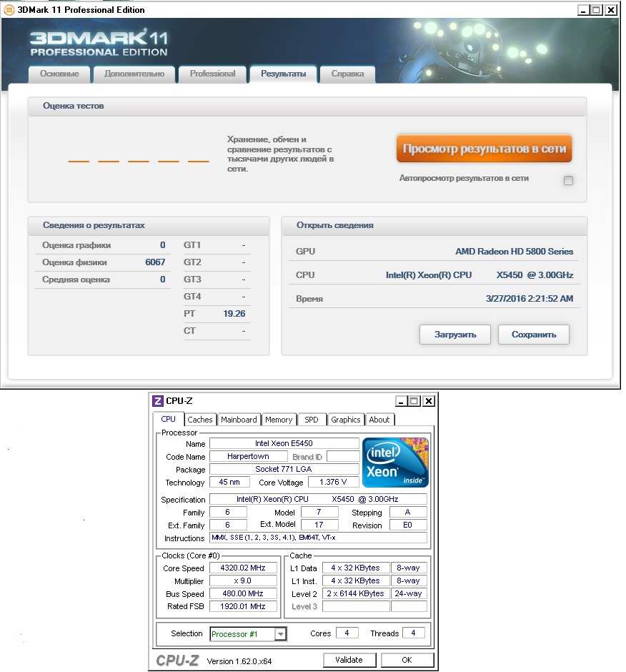Click the Rated FSB value 1920.01 MHz
The image size is (626, 672).
pyautogui.click(x=243, y=606)
